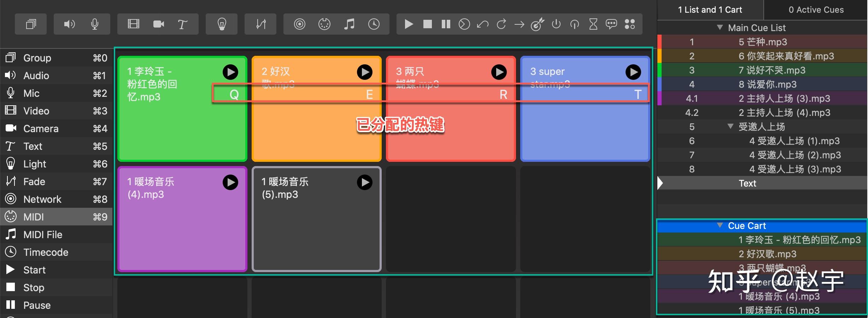Collapse the Cue Cart disclosure triangle
Screen dimensions: 868x318
click(720, 225)
